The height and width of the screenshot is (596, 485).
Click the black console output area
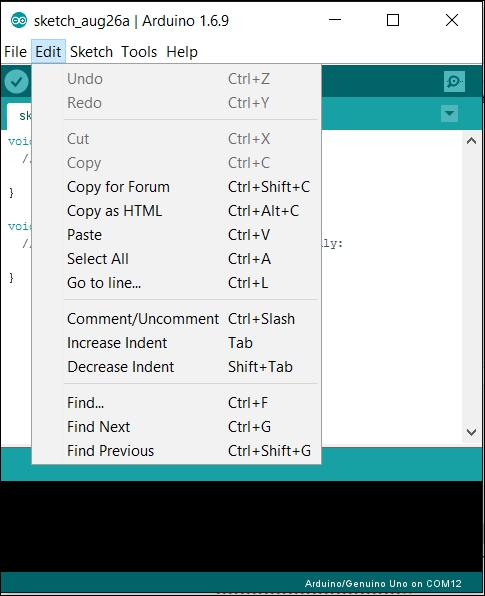pos(242,526)
